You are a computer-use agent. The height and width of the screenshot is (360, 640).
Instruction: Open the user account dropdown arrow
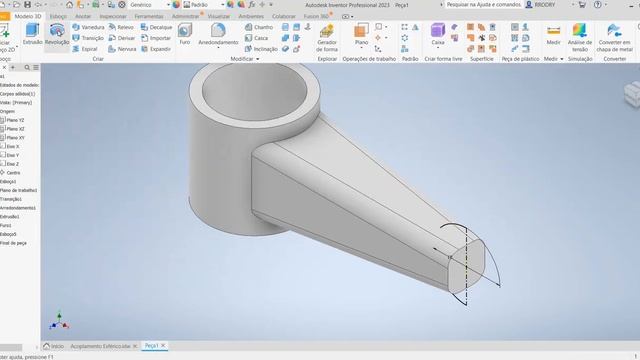(573, 4)
